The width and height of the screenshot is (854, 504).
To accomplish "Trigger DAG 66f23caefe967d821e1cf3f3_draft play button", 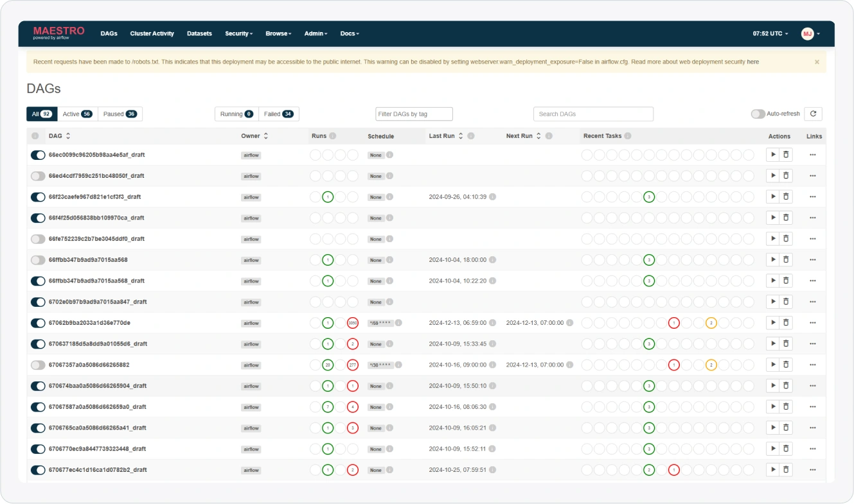I will pyautogui.click(x=772, y=196).
